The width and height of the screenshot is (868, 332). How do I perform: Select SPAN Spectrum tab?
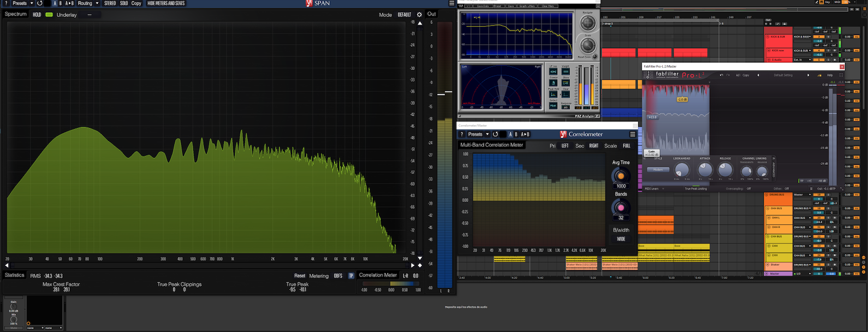tap(15, 14)
